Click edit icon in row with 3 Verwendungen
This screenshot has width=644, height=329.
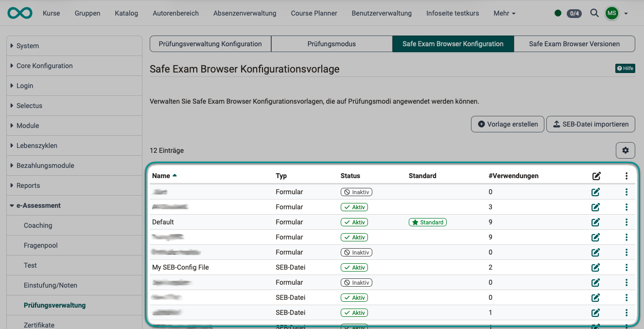(595, 207)
